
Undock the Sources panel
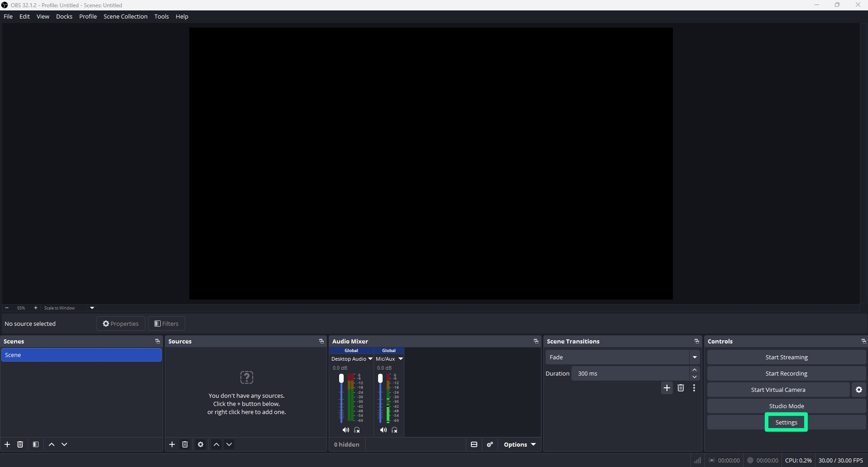321,341
